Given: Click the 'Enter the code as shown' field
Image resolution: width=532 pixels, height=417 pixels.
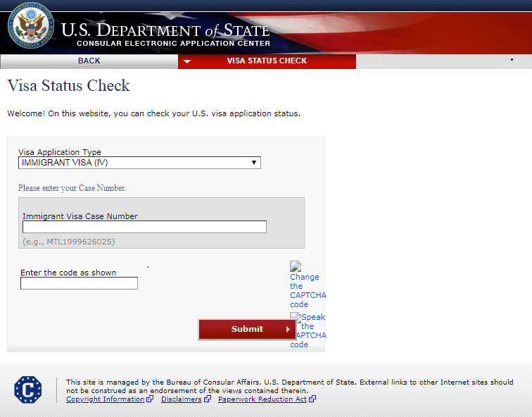Looking at the screenshot, I should click(x=79, y=283).
